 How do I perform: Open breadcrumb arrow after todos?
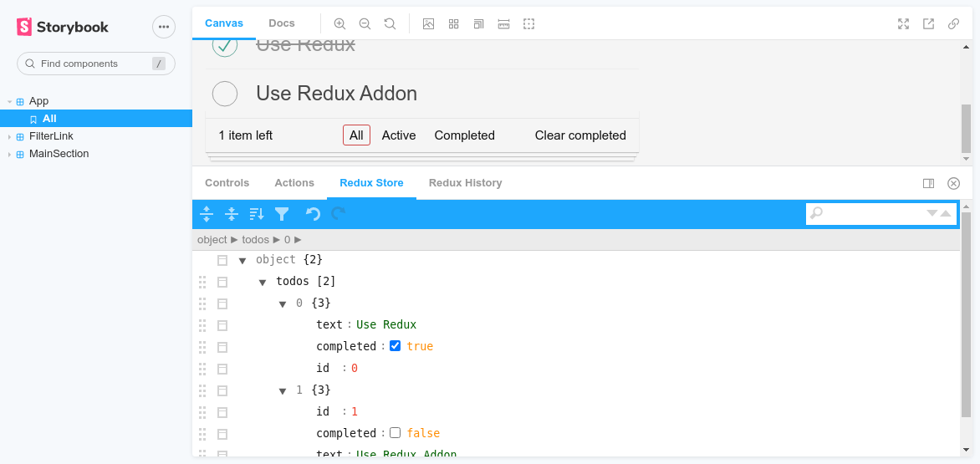(276, 240)
